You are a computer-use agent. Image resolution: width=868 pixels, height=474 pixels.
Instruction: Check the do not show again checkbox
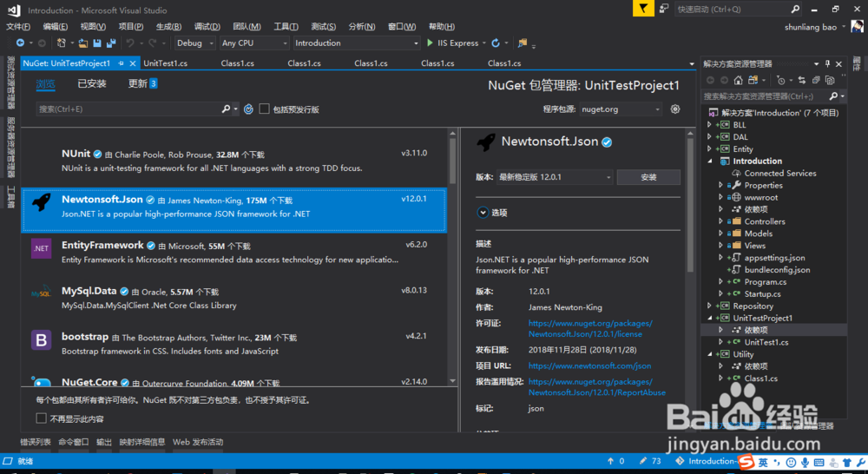(41, 418)
